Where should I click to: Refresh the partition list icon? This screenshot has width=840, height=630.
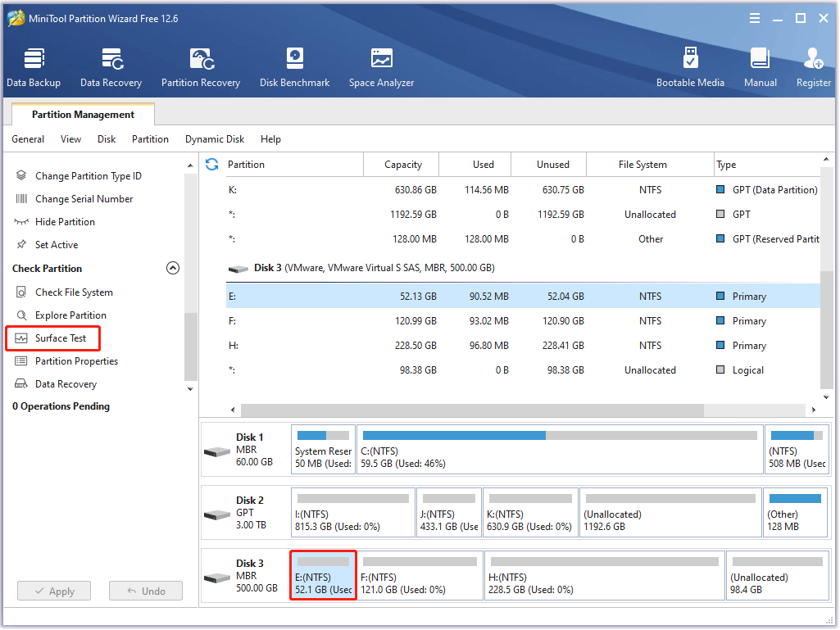click(212, 165)
